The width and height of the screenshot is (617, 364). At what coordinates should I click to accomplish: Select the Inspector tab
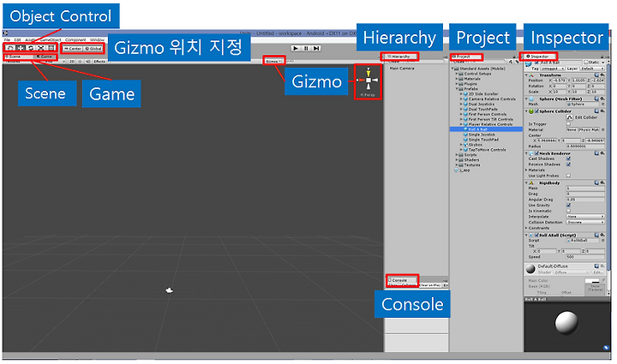click(x=540, y=57)
